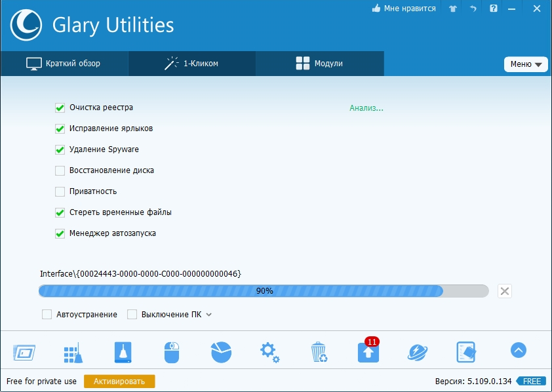Click the monitor icon of Краткий обзор
This screenshot has width=552, height=392.
pos(34,64)
